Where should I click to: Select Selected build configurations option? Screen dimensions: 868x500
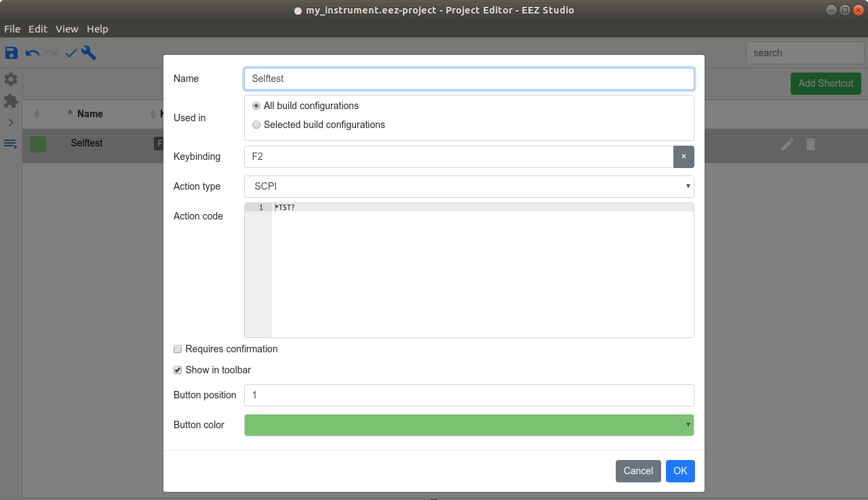(x=256, y=125)
